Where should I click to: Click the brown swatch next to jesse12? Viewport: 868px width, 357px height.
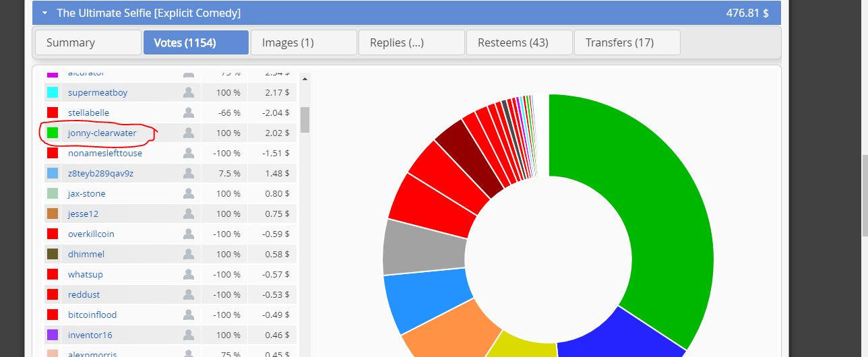point(53,214)
